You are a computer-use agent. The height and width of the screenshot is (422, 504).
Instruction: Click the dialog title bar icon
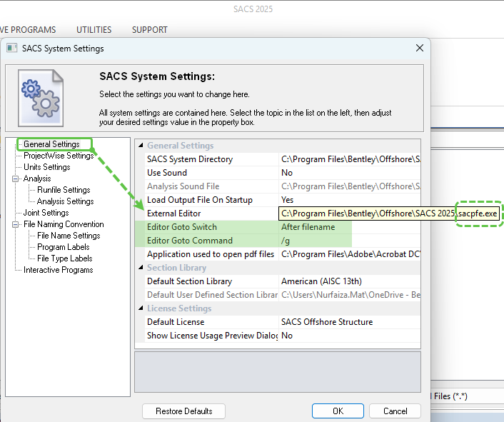coord(11,49)
